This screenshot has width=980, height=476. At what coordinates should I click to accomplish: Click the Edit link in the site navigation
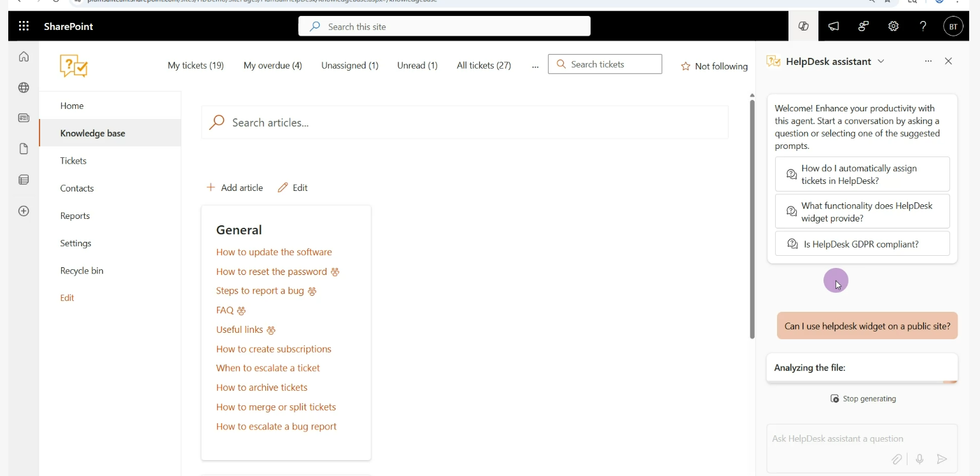(x=67, y=298)
